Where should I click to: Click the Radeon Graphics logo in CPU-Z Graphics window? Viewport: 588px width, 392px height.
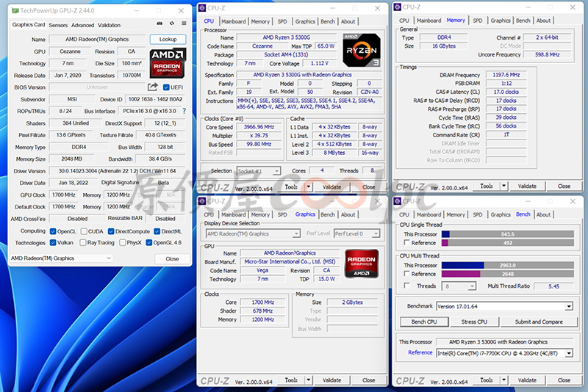[362, 264]
